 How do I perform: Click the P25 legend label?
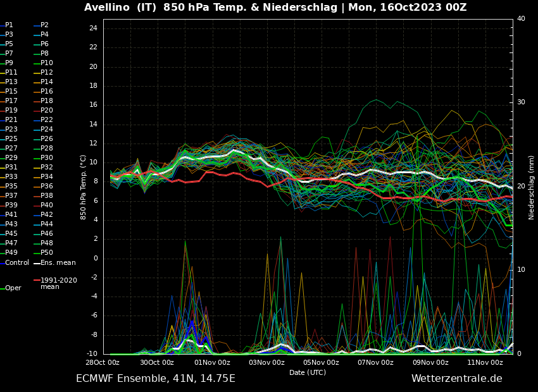click(11, 139)
